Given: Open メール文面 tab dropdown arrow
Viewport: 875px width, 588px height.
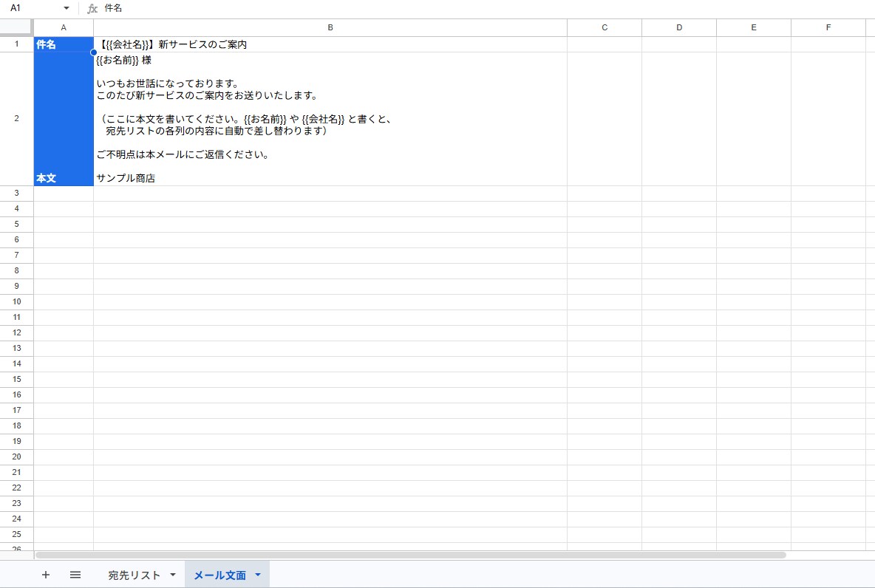Looking at the screenshot, I should tap(258, 575).
